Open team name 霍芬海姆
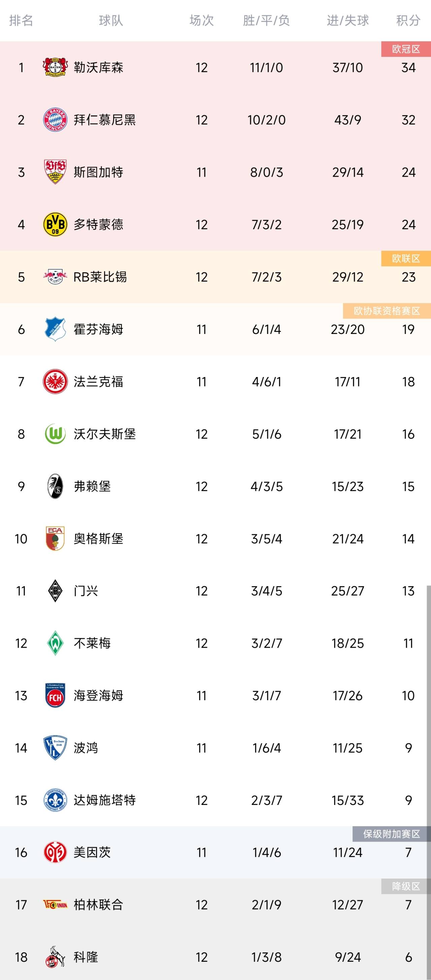Screen dimensions: 431x980 click(98, 329)
